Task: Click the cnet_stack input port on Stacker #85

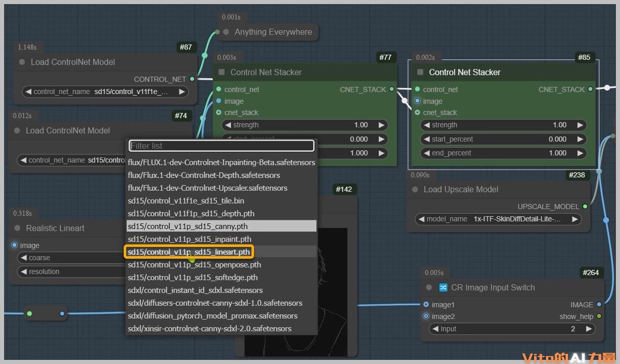Action: pos(418,112)
